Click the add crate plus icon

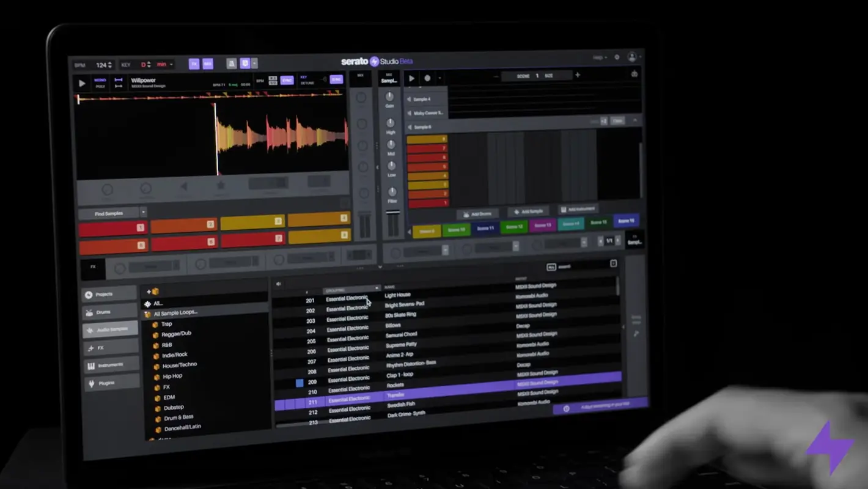tap(152, 292)
